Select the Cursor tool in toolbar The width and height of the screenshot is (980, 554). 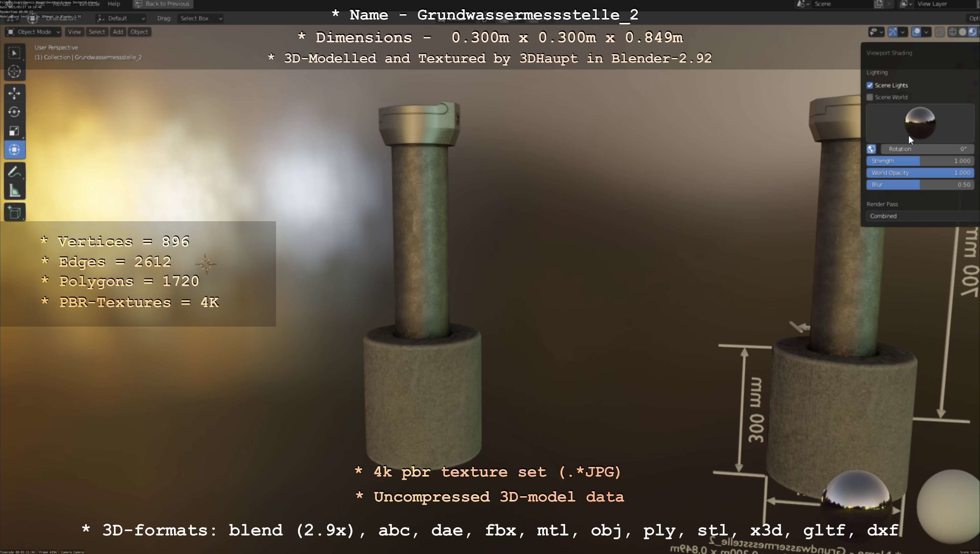(x=14, y=72)
